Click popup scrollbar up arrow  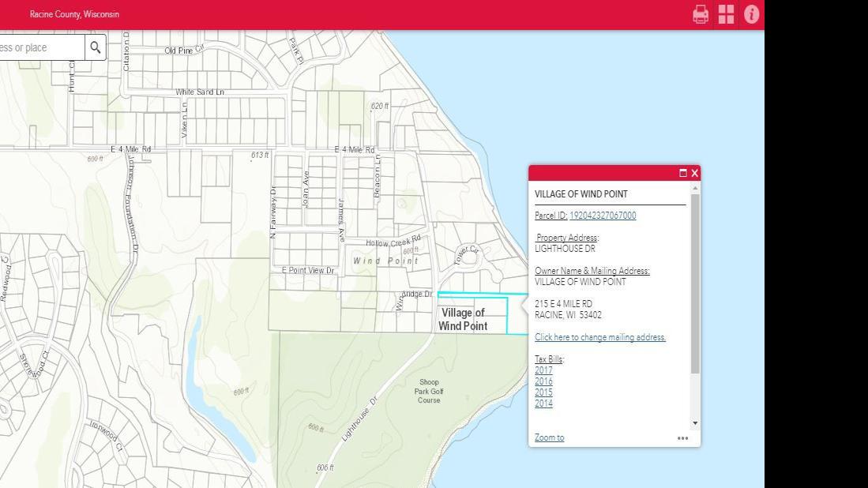tap(695, 188)
